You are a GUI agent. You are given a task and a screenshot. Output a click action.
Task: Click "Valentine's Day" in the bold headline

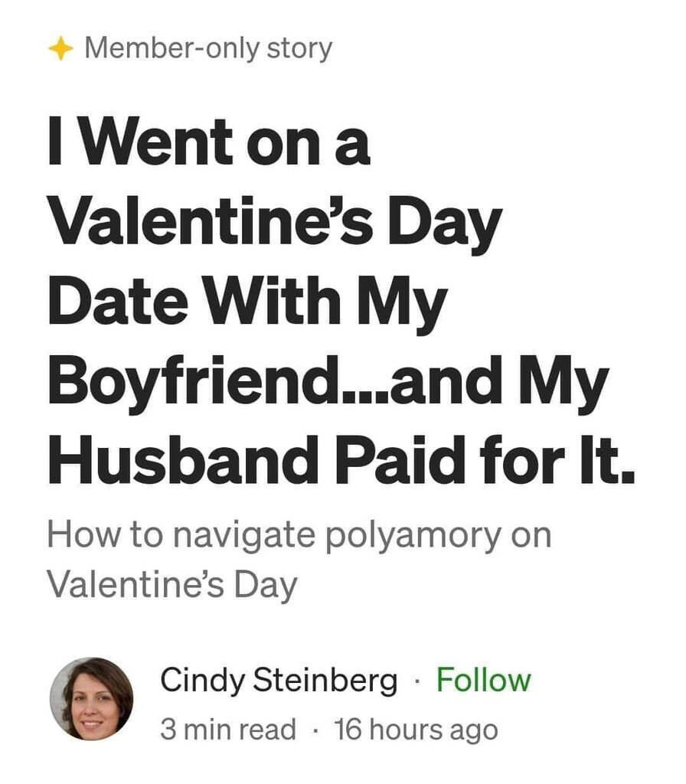pos(274,222)
